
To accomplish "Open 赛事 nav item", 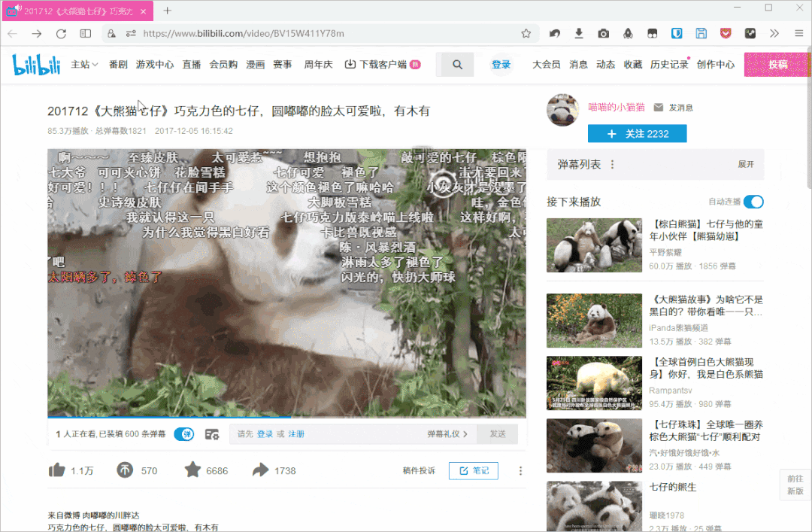I will point(283,65).
